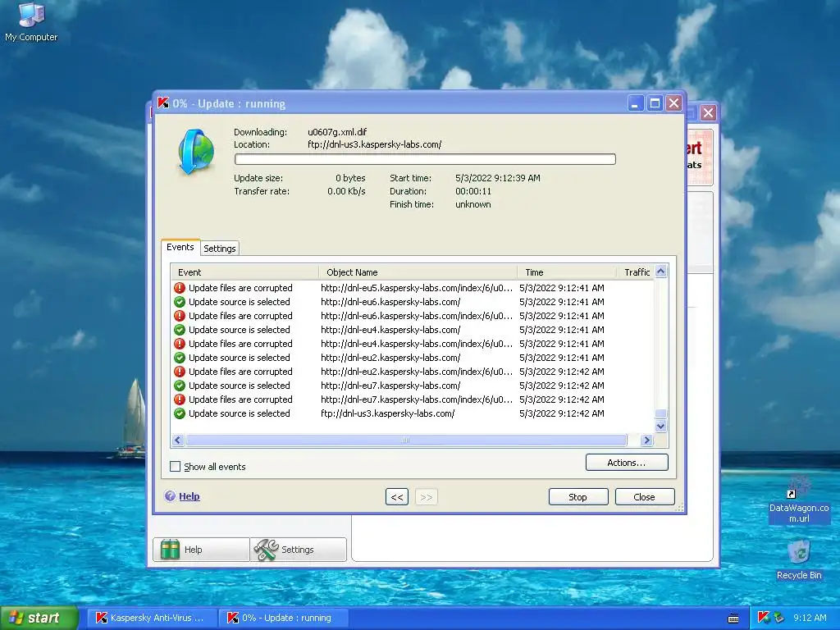
Task: Switch to the Settings tab
Action: click(220, 249)
